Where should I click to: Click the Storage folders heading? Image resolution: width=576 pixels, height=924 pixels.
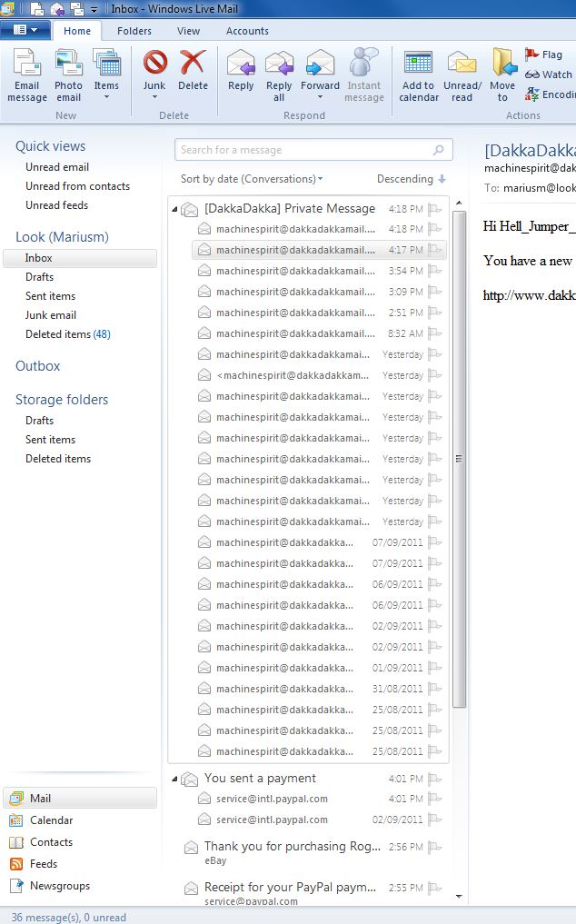(62, 400)
